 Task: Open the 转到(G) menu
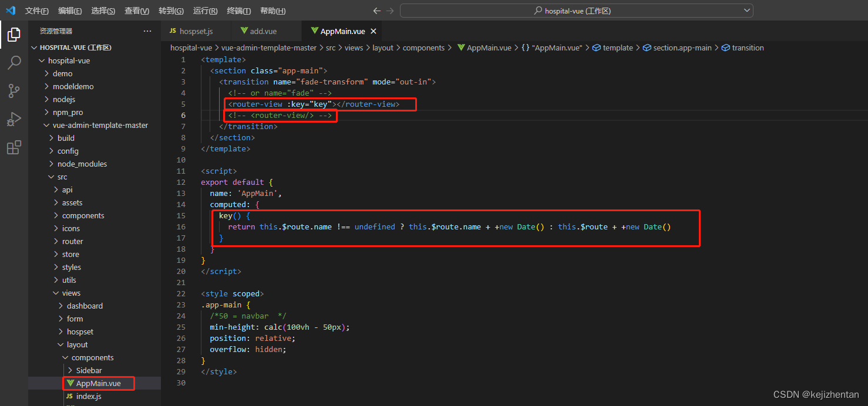[x=171, y=11]
